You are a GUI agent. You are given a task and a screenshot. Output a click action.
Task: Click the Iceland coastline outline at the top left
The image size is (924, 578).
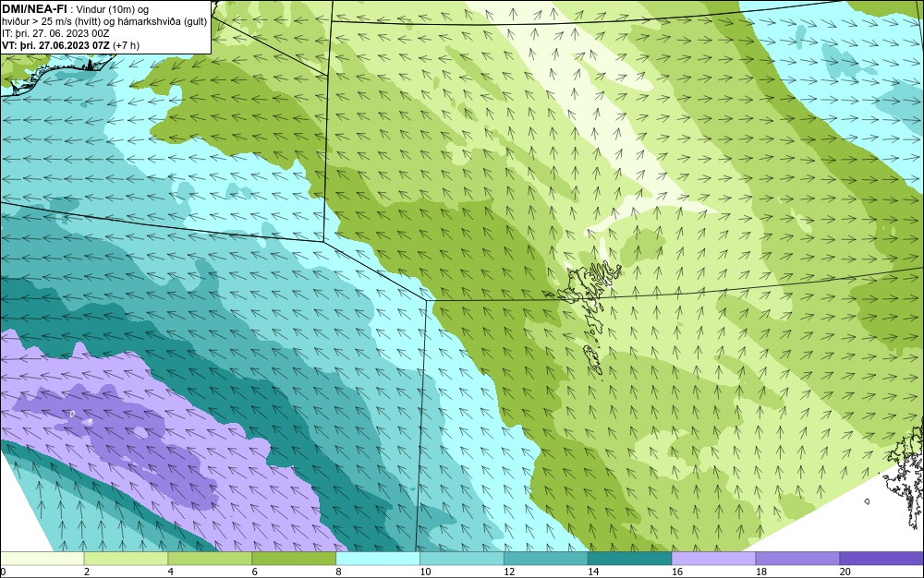tap(56, 74)
